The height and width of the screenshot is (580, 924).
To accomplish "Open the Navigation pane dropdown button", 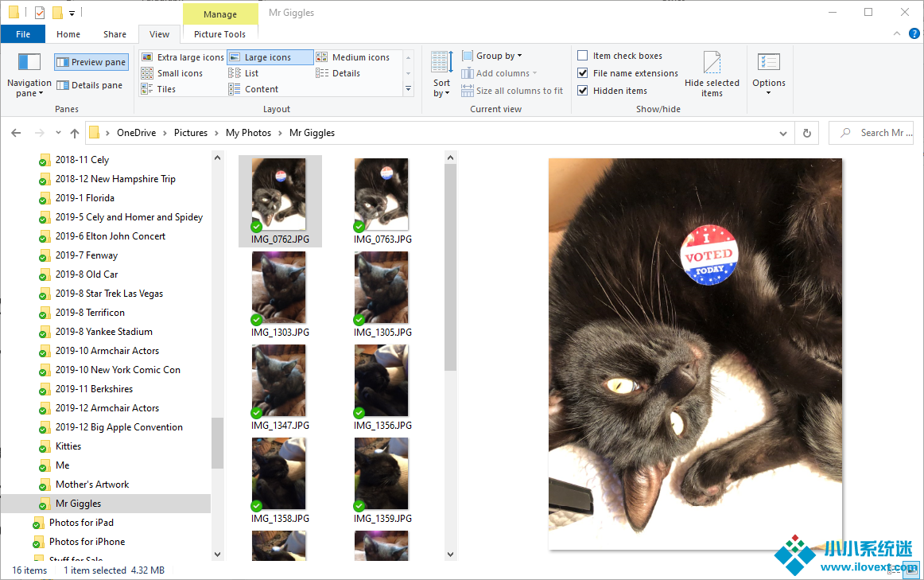I will [x=29, y=75].
